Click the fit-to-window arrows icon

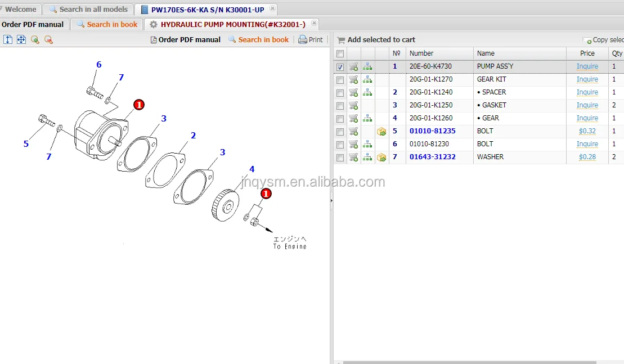pyautogui.click(x=21, y=39)
